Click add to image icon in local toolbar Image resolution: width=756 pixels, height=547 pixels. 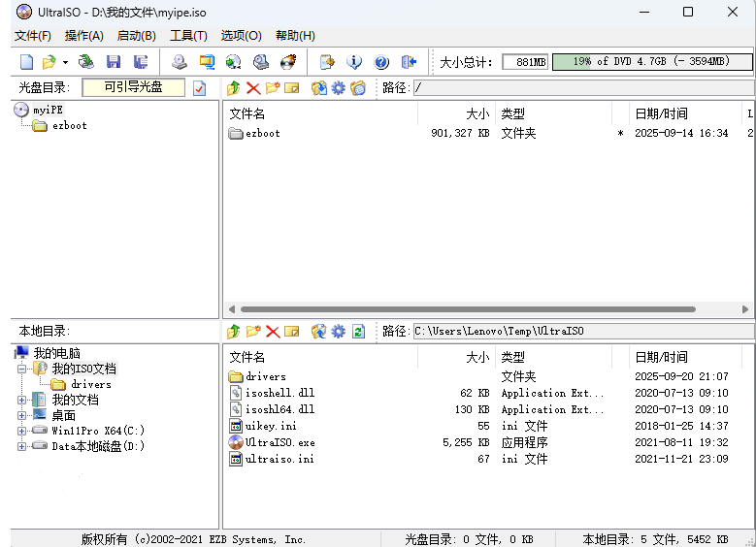pyautogui.click(x=318, y=331)
